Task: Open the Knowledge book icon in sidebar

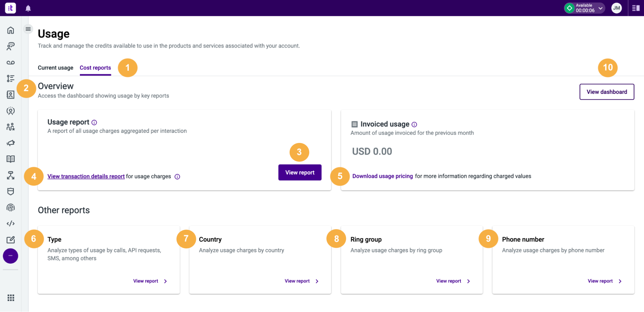Action: point(10,159)
